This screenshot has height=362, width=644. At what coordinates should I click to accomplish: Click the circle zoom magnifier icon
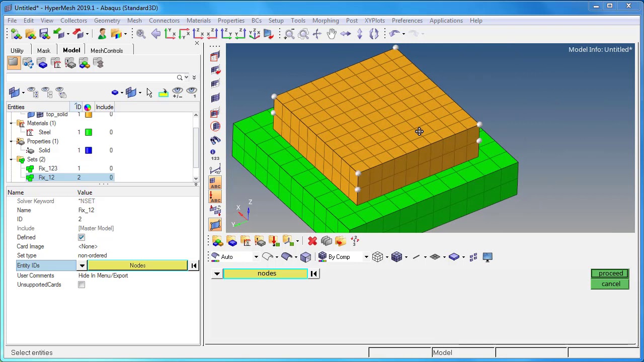(x=303, y=34)
